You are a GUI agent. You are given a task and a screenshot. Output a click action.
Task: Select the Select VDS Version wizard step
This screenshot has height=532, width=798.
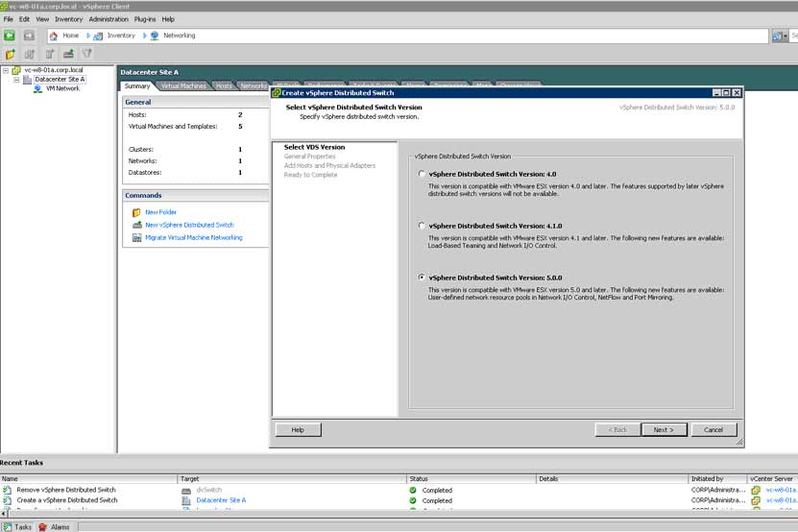coord(314,147)
